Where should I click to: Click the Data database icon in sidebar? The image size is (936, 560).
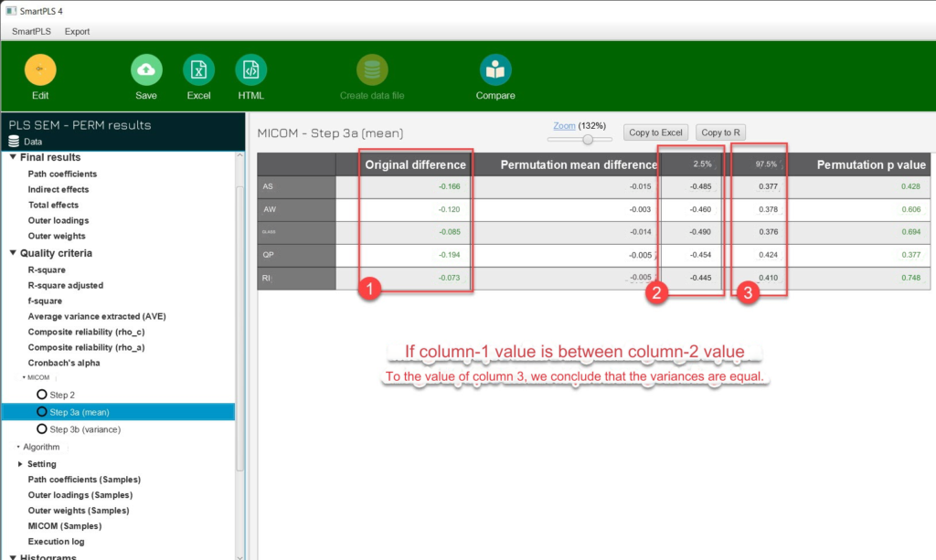14,142
